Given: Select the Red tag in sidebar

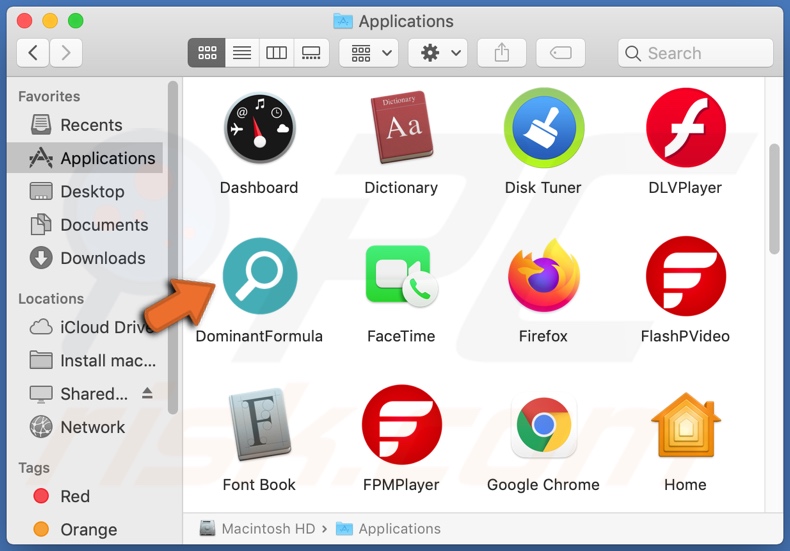Looking at the screenshot, I should tap(74, 496).
